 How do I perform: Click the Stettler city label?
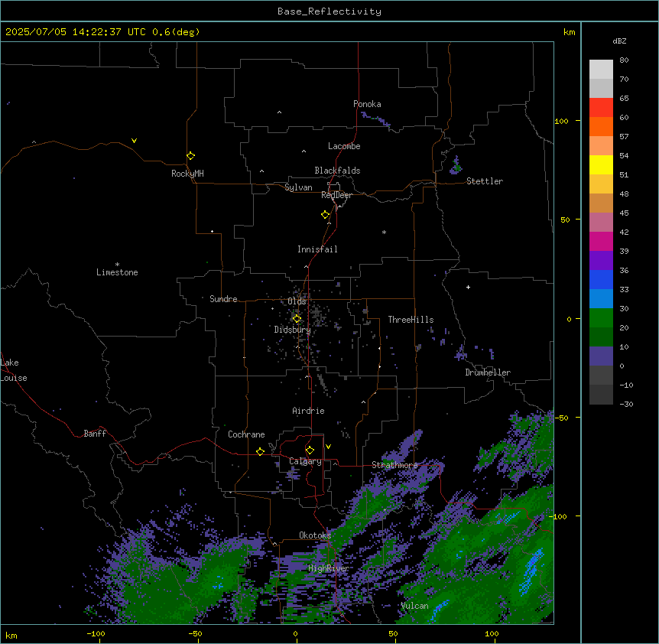point(484,181)
